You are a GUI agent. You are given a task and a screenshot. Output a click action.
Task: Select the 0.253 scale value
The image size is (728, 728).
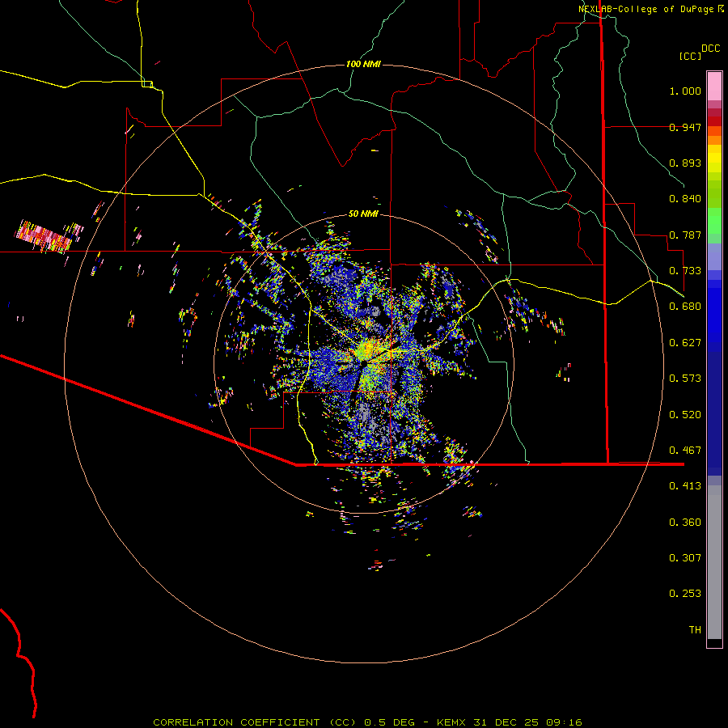coord(685,594)
